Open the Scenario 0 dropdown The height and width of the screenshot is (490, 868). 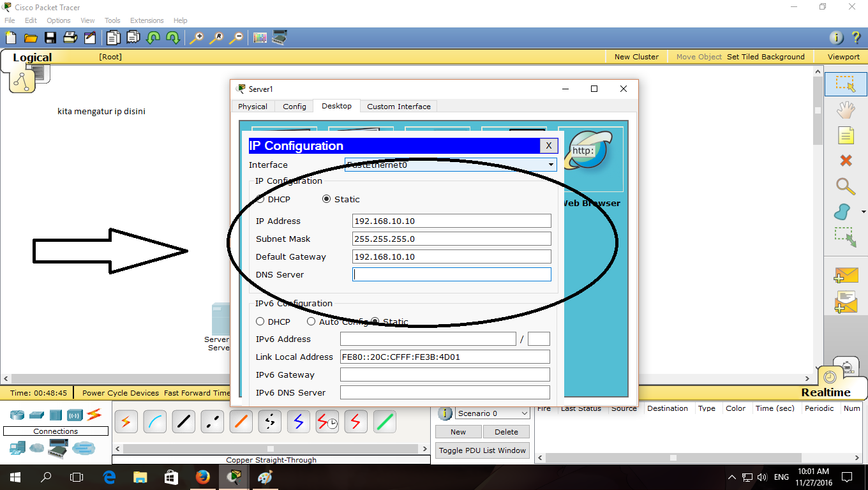point(492,413)
